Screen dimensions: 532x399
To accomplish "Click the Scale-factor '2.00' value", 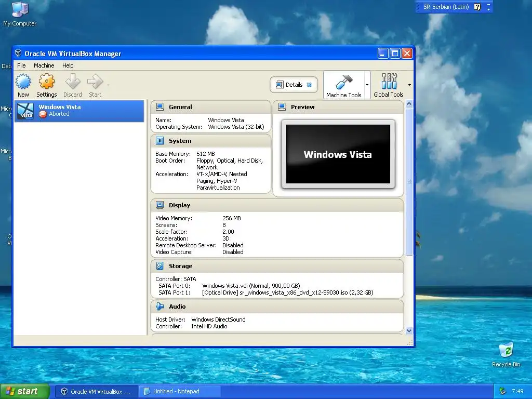I will point(228,232).
